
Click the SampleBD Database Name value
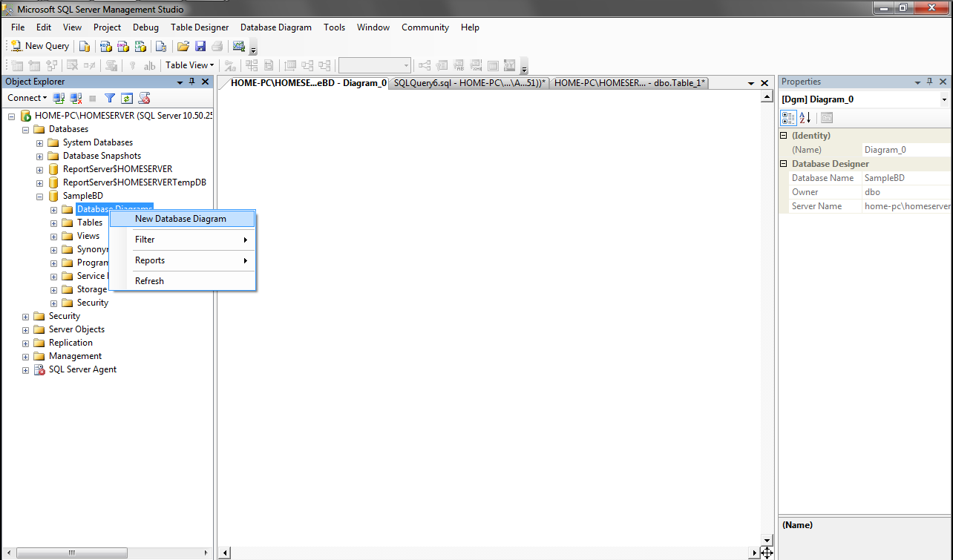coord(906,178)
